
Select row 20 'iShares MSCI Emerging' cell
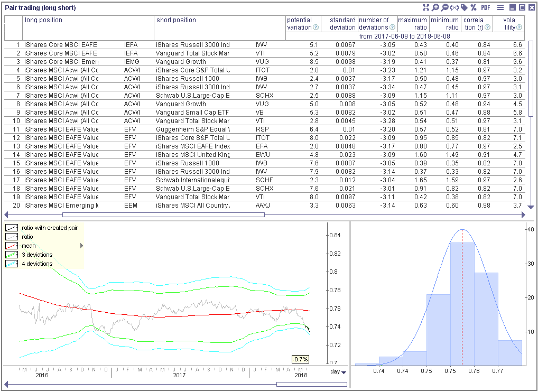click(61, 206)
